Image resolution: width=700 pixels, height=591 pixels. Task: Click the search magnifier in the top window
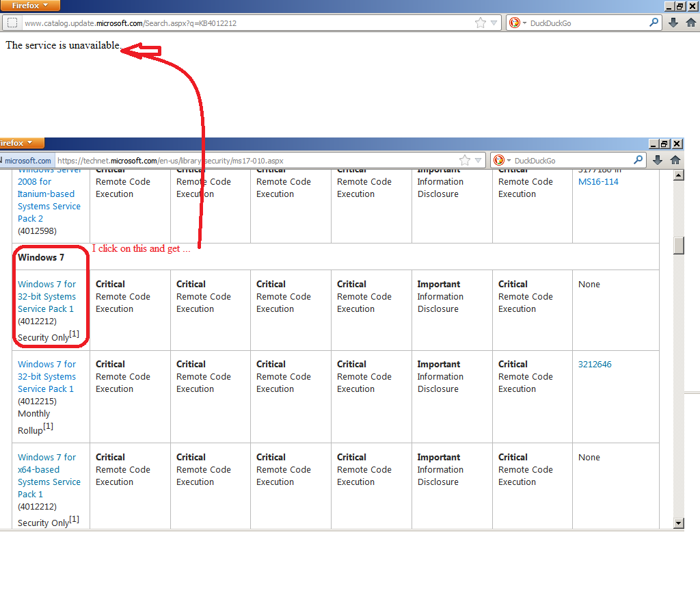pyautogui.click(x=654, y=23)
